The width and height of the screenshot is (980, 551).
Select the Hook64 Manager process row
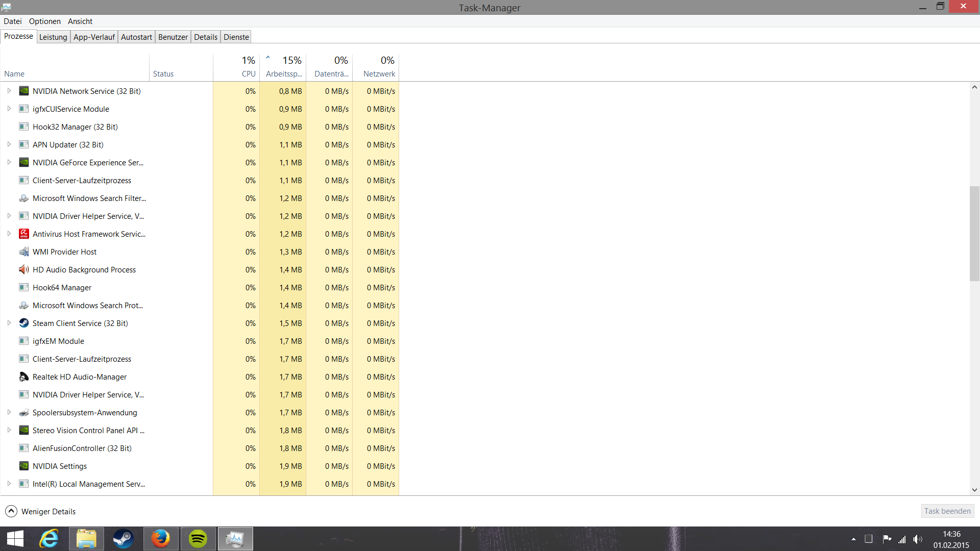pos(62,287)
